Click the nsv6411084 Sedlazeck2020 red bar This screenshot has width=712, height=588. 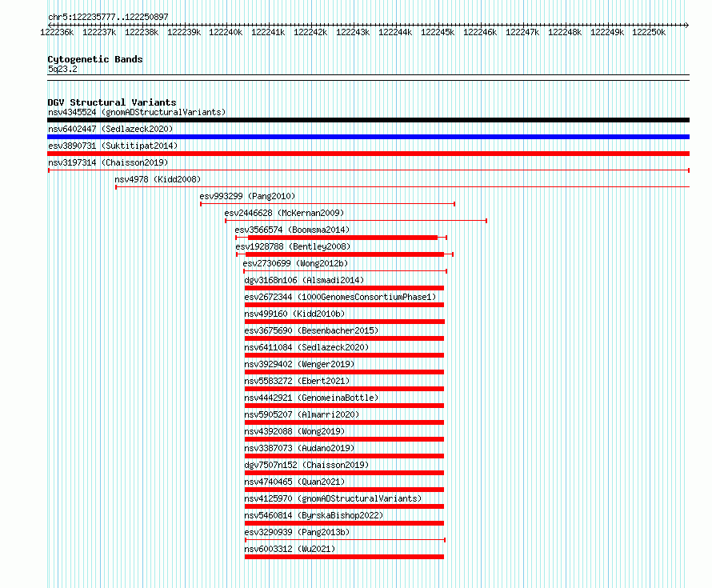tap(344, 355)
